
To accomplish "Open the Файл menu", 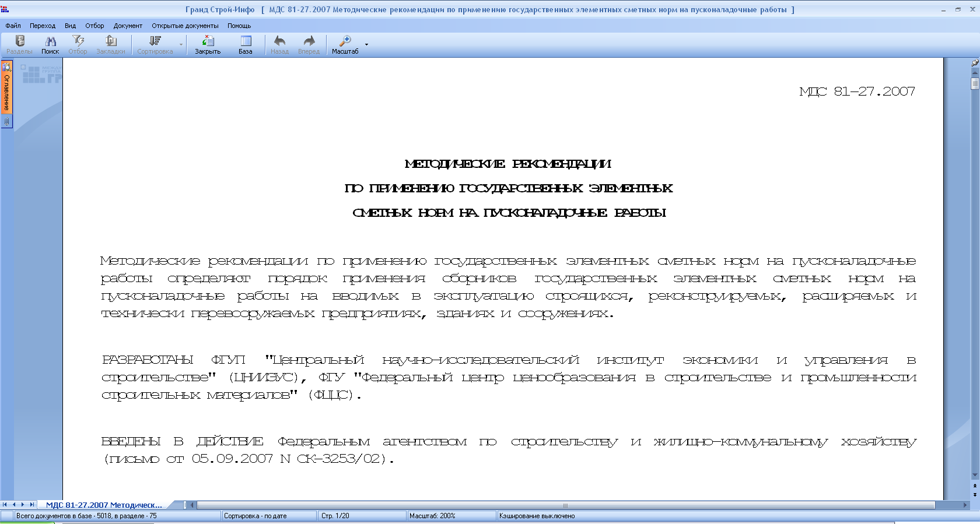I will tap(13, 26).
